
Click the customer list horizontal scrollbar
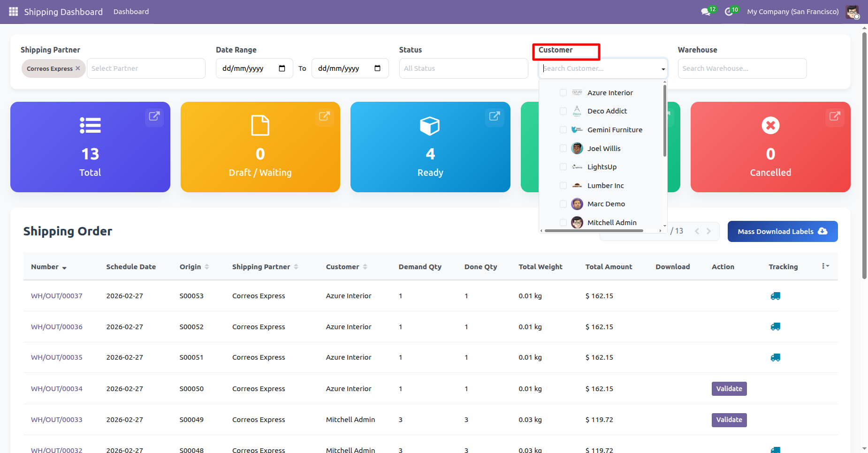coord(594,231)
